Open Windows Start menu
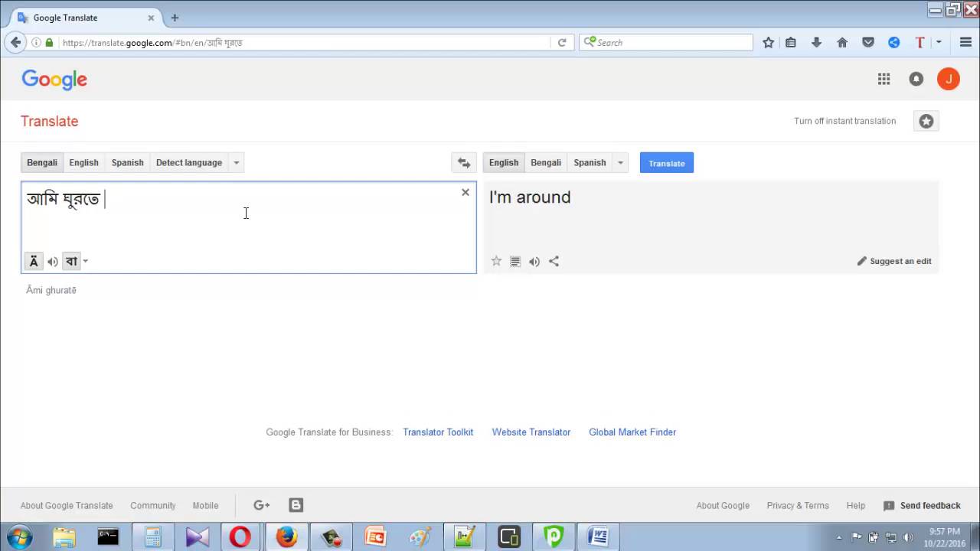This screenshot has height=551, width=980. click(x=18, y=536)
